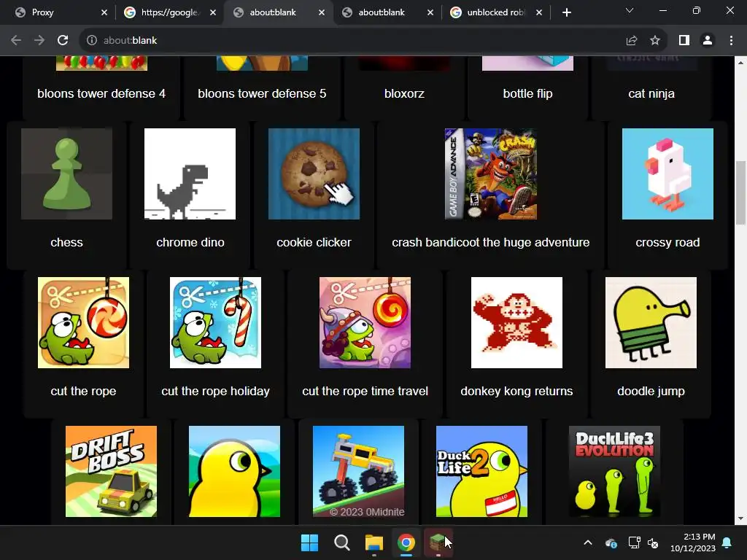Open the DuckLife3 Evolution game icon
The image size is (747, 560).
tap(614, 472)
